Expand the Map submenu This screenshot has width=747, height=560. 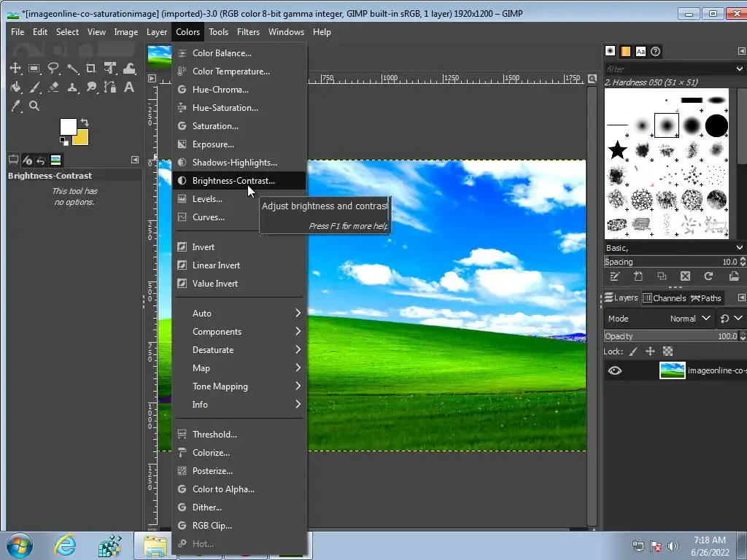tap(239, 368)
